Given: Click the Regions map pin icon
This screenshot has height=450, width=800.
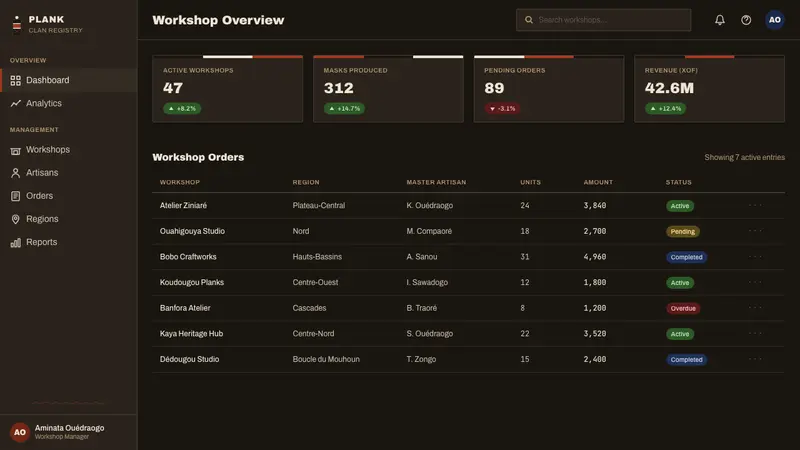Looking at the screenshot, I should tap(15, 219).
